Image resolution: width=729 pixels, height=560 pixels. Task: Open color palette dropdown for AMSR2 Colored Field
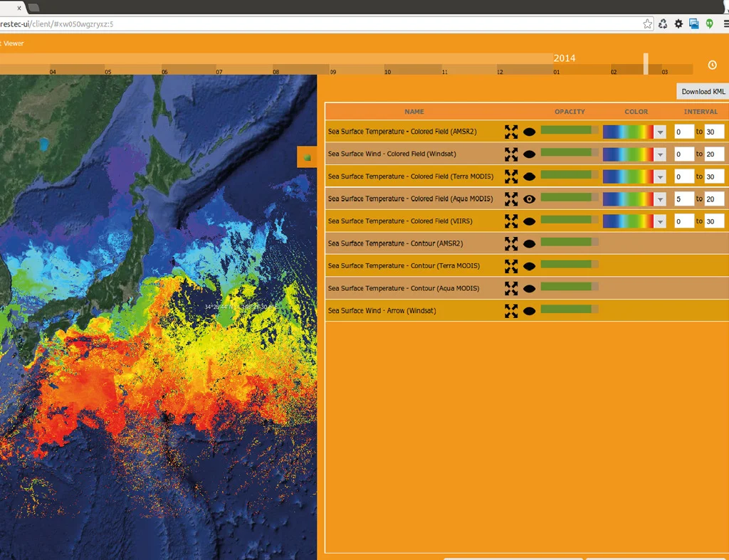[660, 132]
